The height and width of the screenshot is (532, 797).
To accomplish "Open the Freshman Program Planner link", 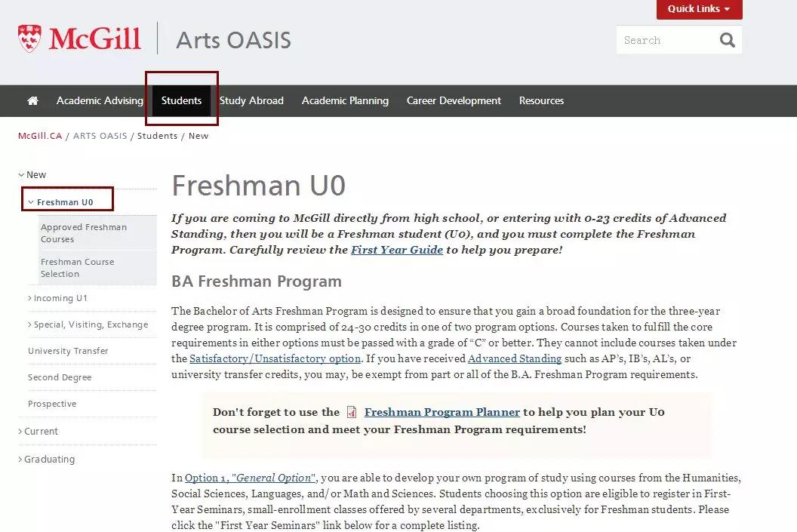I will (x=442, y=412).
